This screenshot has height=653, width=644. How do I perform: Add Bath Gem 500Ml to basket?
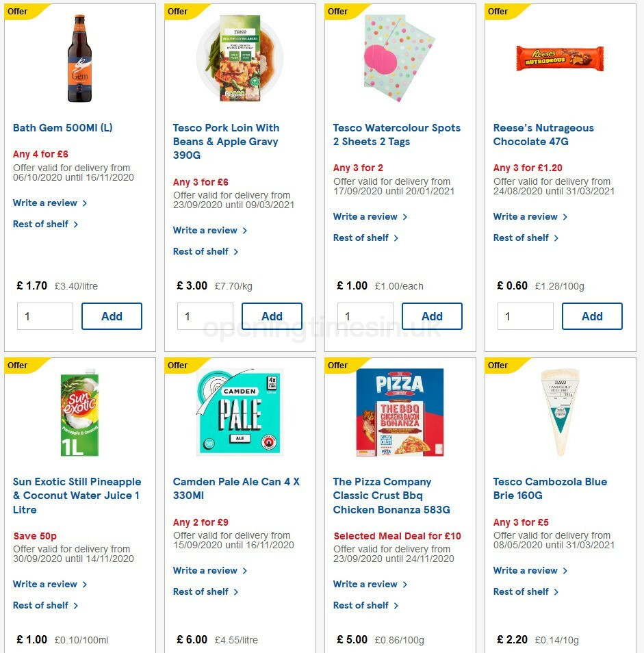[x=112, y=316]
